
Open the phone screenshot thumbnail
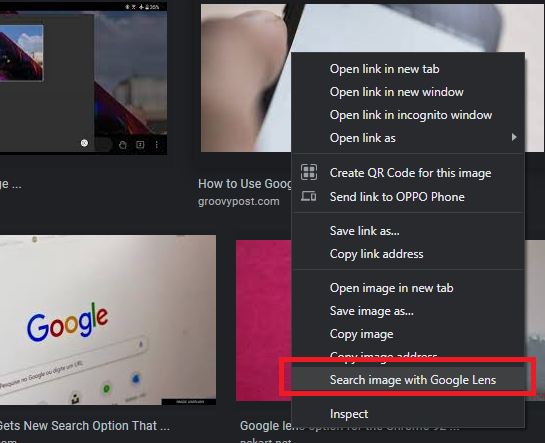(x=83, y=78)
